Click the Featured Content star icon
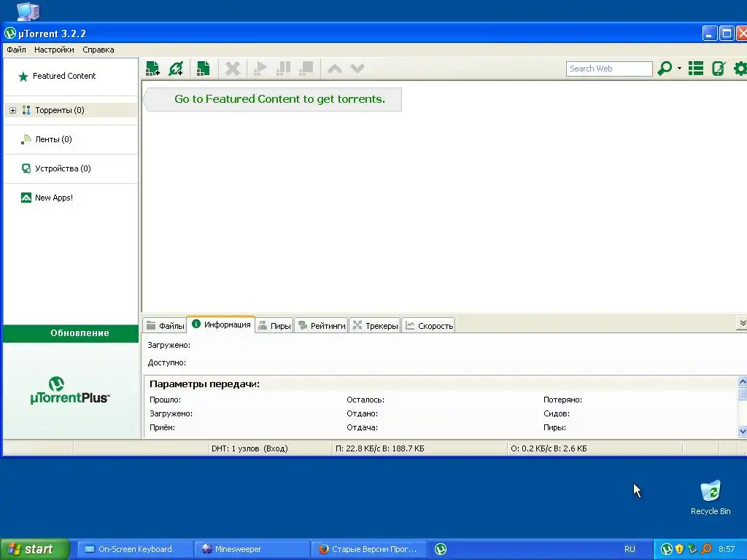The width and height of the screenshot is (747, 560). point(23,76)
